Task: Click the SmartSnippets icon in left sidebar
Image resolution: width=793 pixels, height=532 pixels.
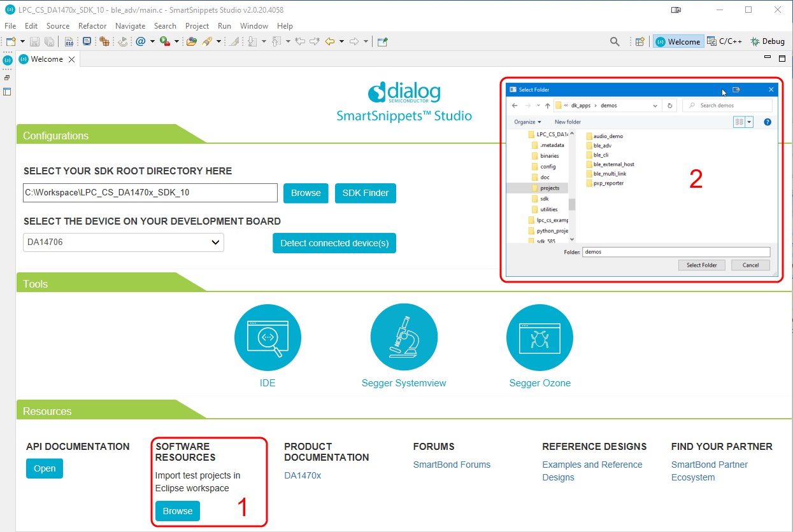Action: (7, 60)
